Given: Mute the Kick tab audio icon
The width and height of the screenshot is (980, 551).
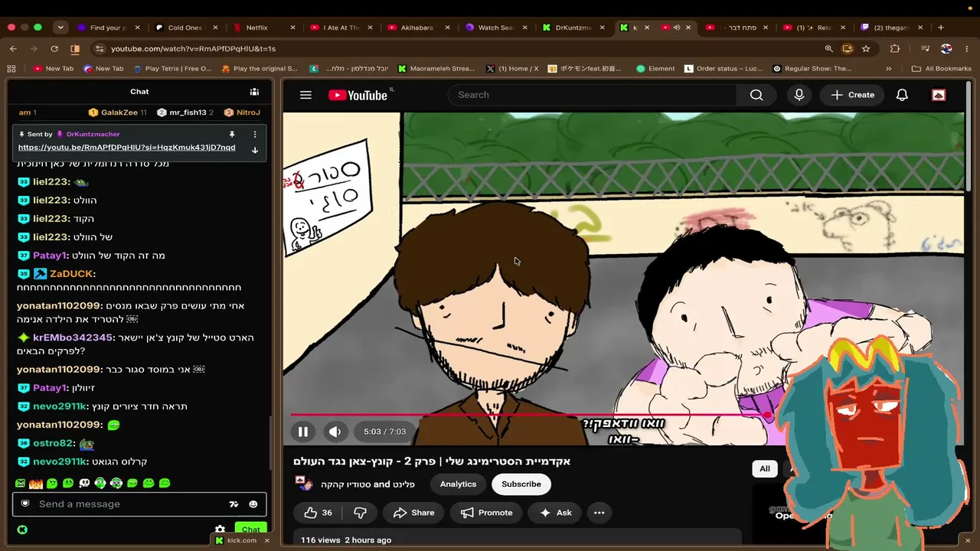Looking at the screenshot, I should coord(676,28).
